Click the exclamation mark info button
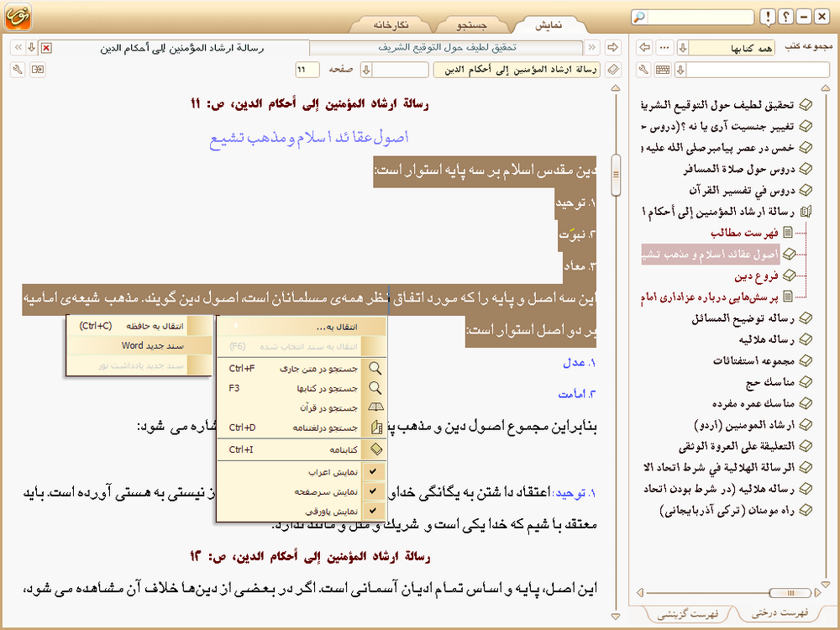The height and width of the screenshot is (630, 840). coord(768,17)
